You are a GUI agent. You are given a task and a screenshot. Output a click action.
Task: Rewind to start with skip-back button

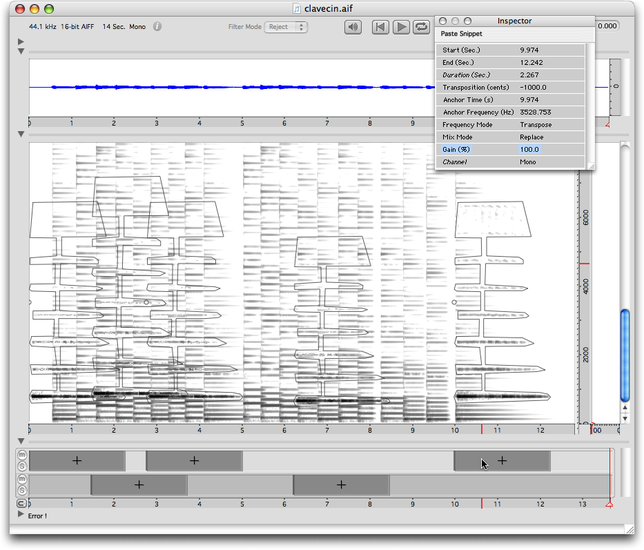coord(380,27)
